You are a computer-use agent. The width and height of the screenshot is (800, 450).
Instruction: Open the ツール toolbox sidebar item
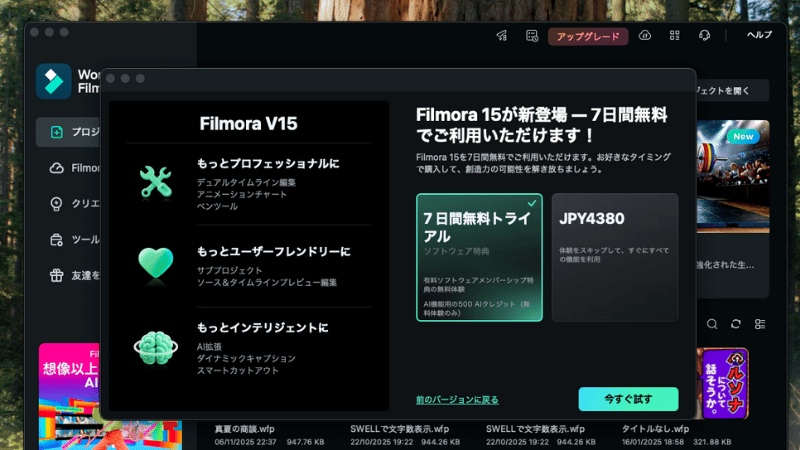click(70, 240)
